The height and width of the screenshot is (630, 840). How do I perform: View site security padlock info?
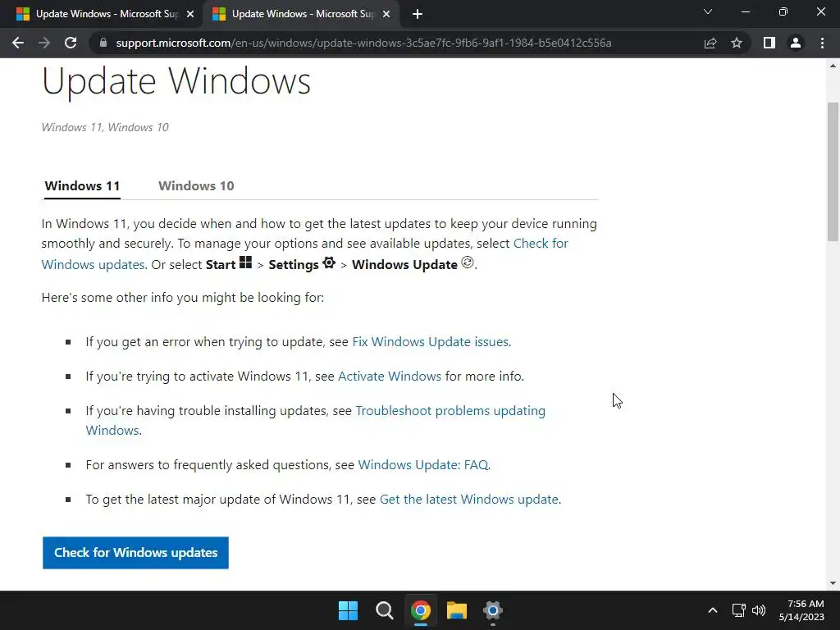pos(103,43)
